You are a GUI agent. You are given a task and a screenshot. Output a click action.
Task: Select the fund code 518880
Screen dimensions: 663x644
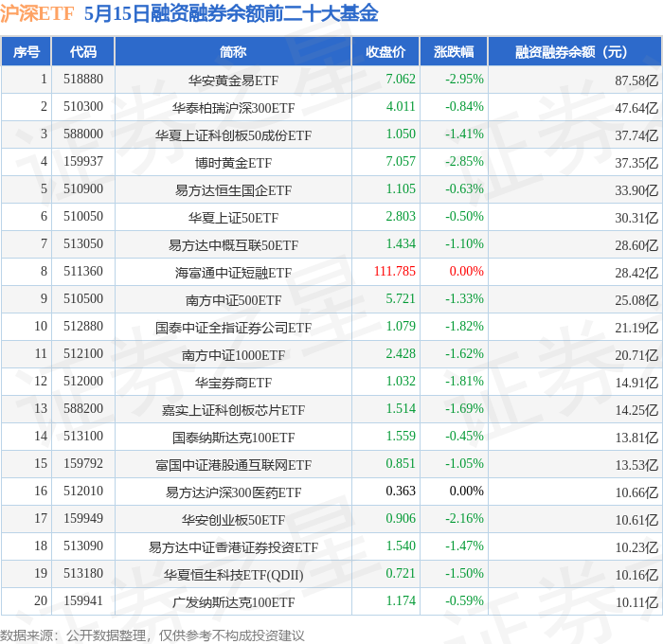click(83, 79)
